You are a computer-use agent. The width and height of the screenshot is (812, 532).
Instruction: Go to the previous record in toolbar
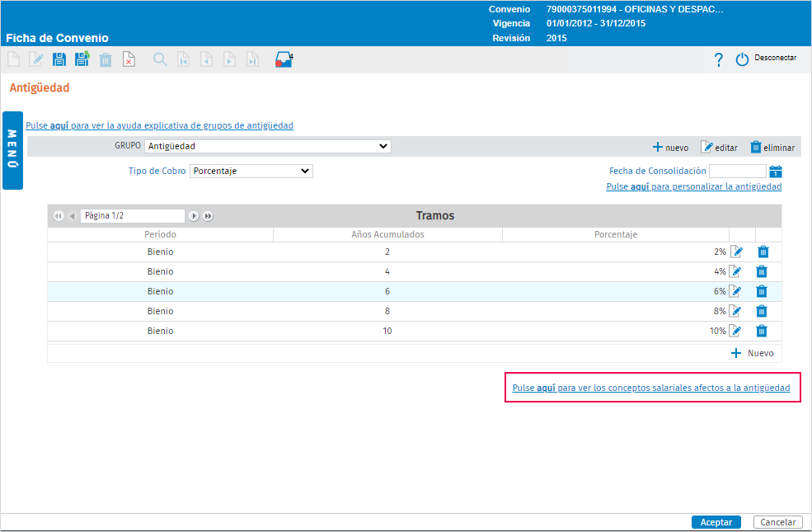point(206,59)
